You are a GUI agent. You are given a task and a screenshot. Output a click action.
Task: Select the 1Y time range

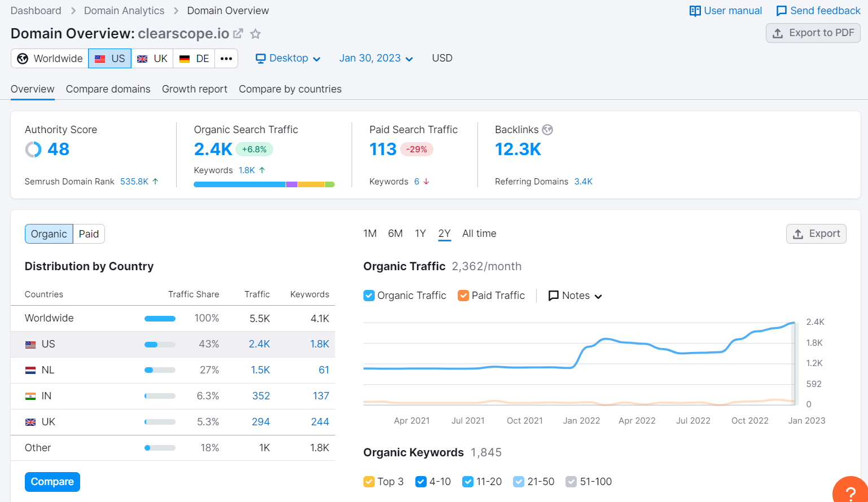[x=420, y=234]
